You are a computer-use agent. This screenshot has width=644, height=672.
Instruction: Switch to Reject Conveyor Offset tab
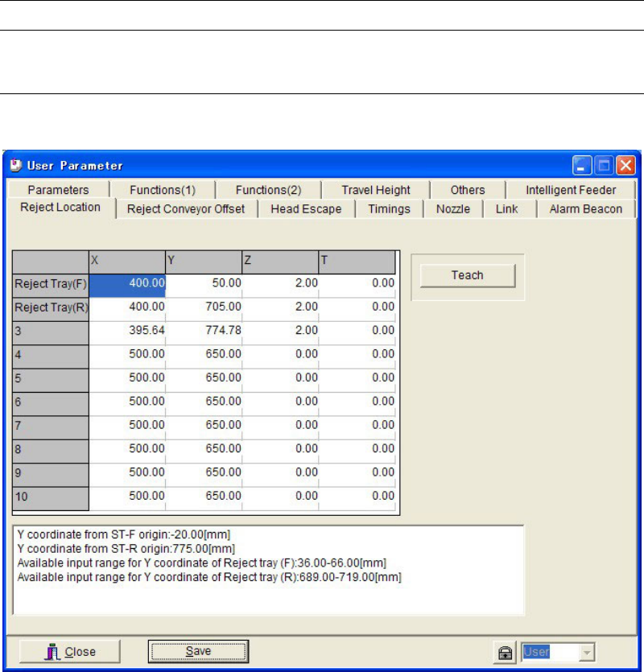[x=186, y=209]
